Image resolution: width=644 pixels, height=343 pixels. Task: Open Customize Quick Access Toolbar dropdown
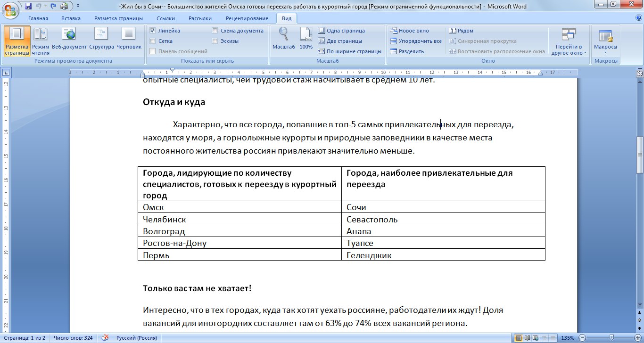[x=77, y=7]
